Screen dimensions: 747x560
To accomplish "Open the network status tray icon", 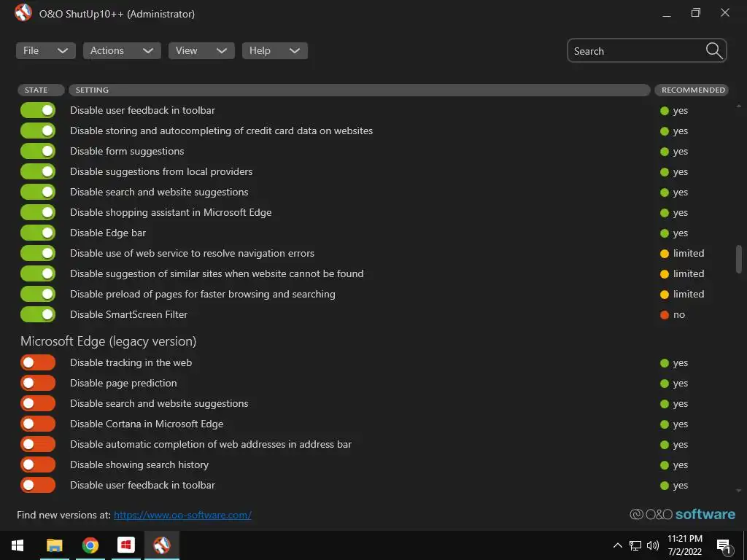I will [635, 545].
